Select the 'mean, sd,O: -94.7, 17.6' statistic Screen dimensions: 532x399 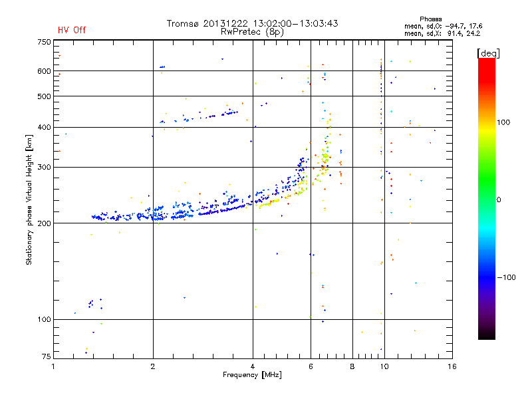click(443, 26)
